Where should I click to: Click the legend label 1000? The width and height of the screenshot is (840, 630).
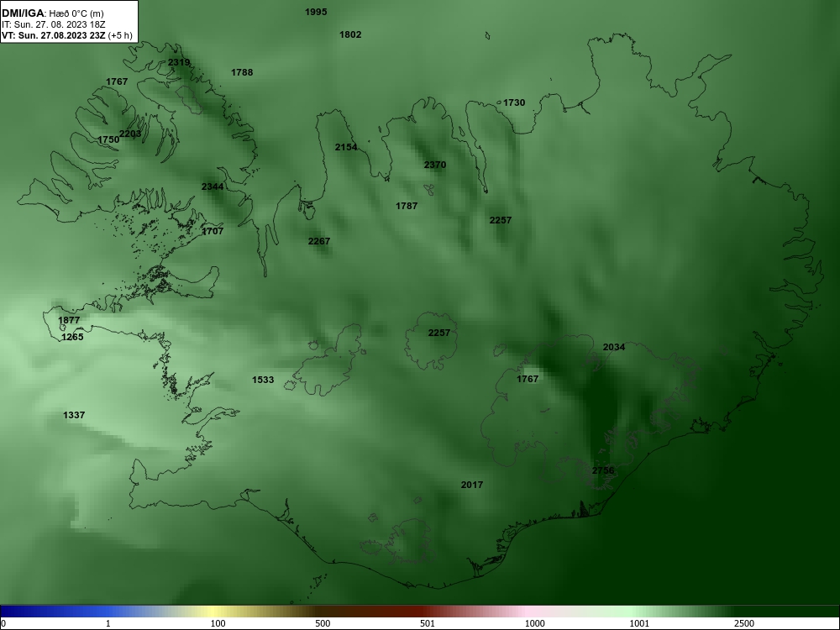534,623
